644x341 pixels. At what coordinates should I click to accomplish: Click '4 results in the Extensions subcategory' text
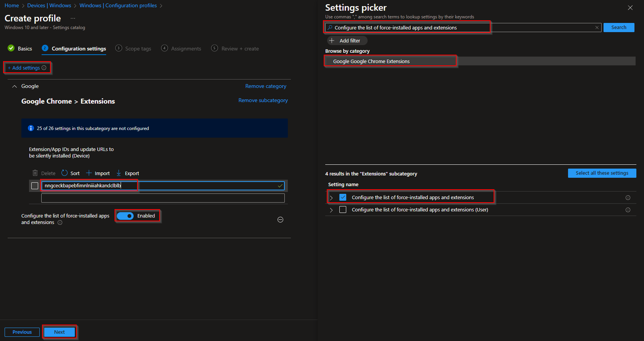click(371, 174)
